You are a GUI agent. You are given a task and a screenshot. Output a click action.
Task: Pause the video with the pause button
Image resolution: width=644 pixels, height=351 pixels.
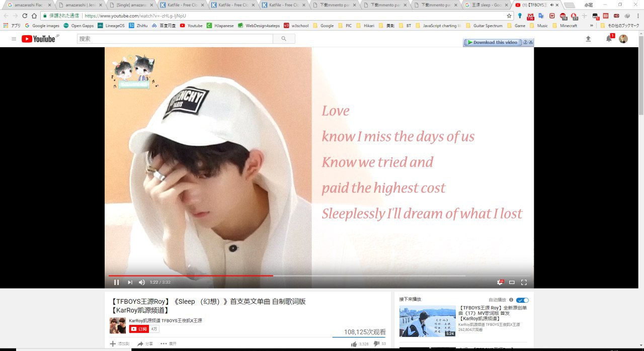pos(116,283)
